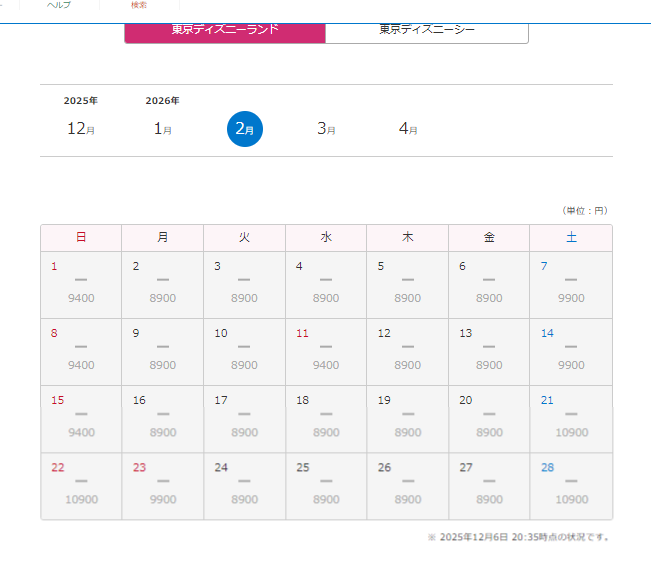
Task: Select February 17 date cell
Action: pos(244,419)
